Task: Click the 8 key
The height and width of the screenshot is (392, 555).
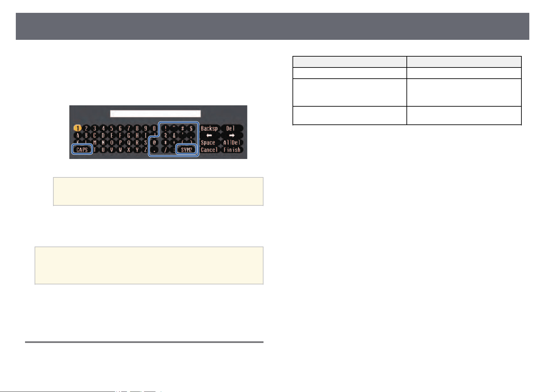Action: point(137,128)
